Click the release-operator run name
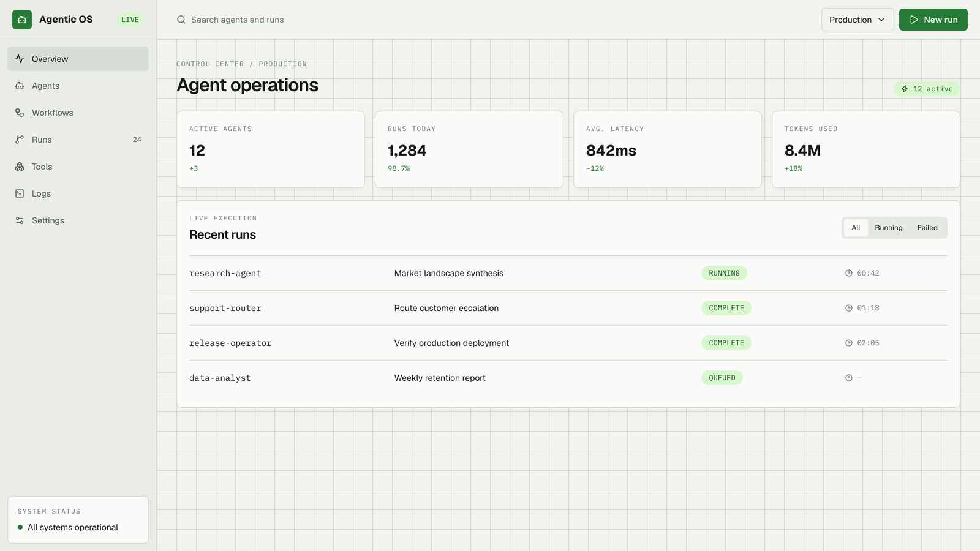Screen dimensions: 980x551 [230, 343]
